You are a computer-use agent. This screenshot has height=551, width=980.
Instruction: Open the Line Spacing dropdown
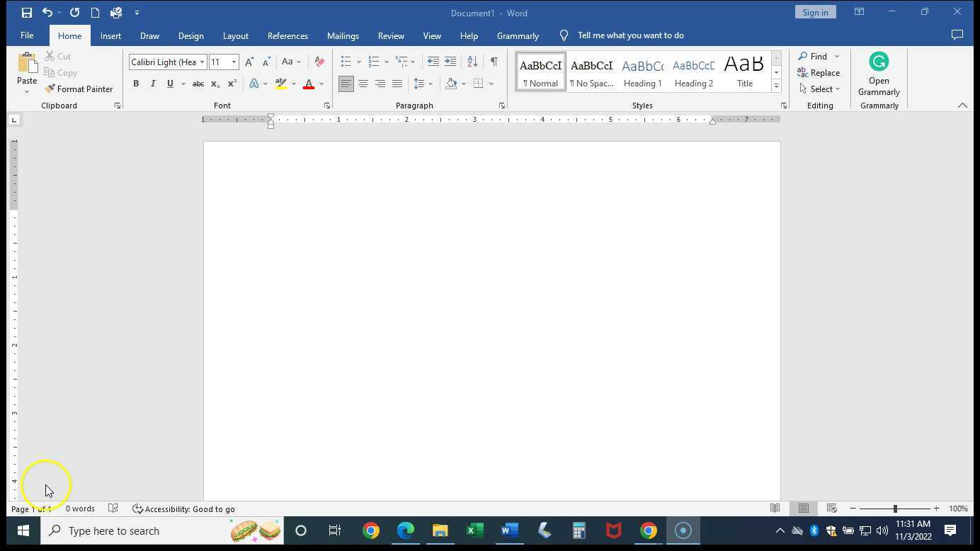(432, 84)
